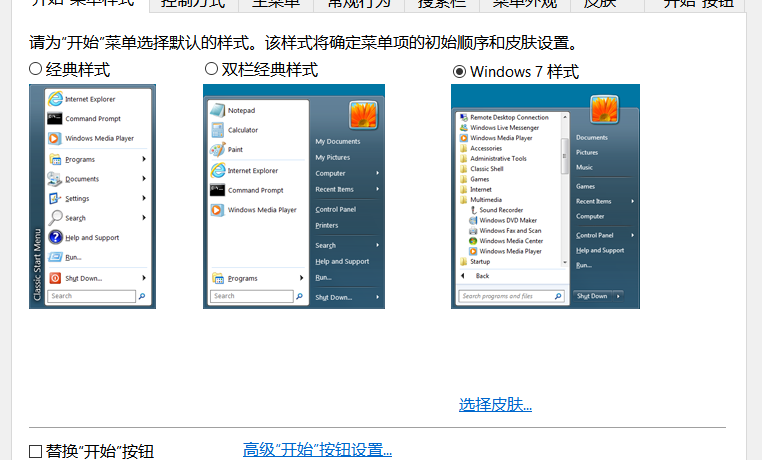
Task: Click Windows DVD Maker icon in Windows 7 preview
Action: [473, 220]
